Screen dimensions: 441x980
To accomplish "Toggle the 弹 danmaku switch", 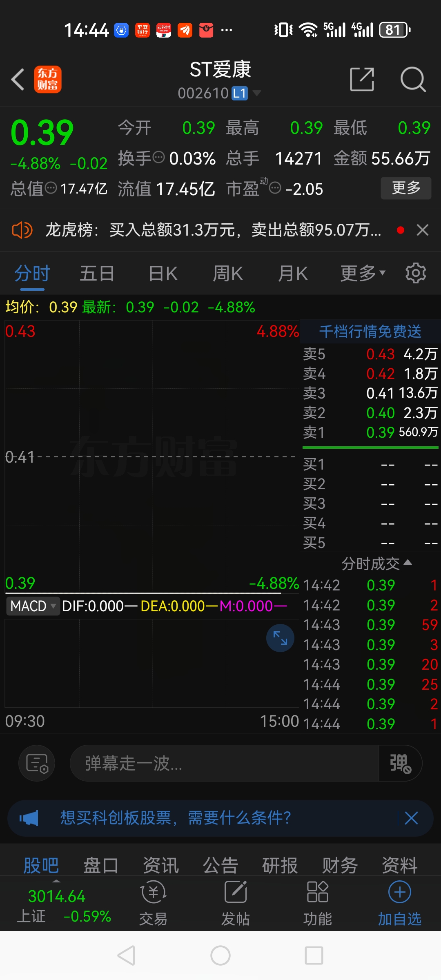I will (x=400, y=763).
